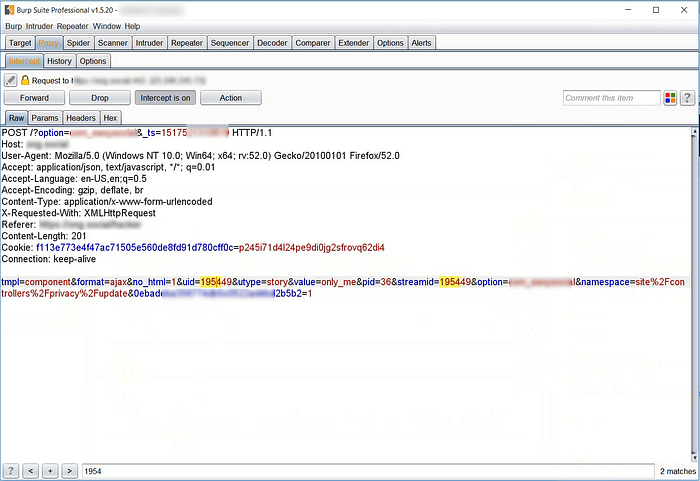Select the Raw request view tab
This screenshot has width=700, height=481.
click(17, 118)
